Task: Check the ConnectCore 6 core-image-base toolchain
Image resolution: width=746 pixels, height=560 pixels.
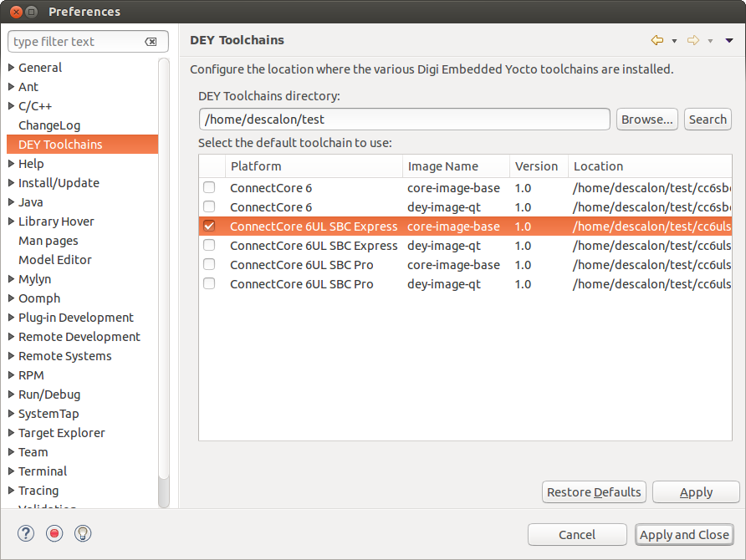Action: (209, 188)
